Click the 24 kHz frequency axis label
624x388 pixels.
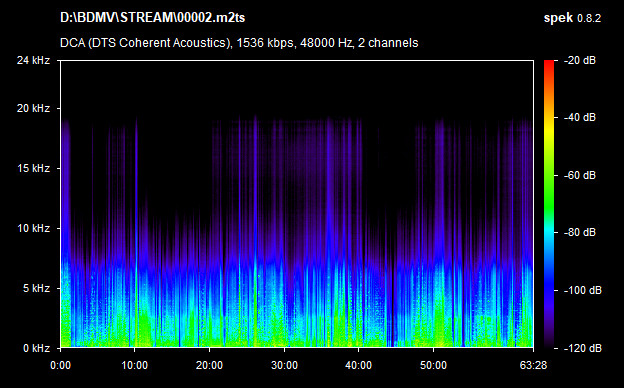33,60
